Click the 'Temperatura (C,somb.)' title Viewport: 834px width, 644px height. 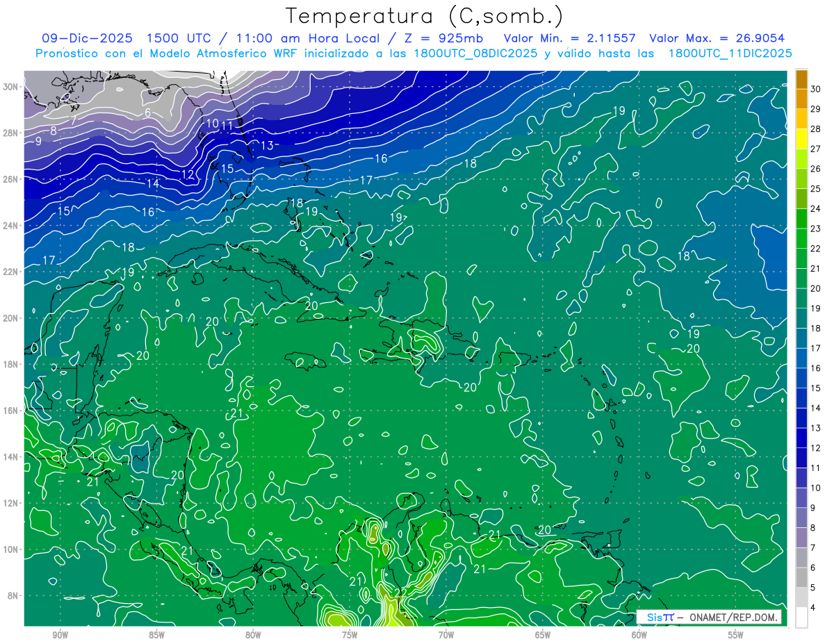click(x=425, y=16)
